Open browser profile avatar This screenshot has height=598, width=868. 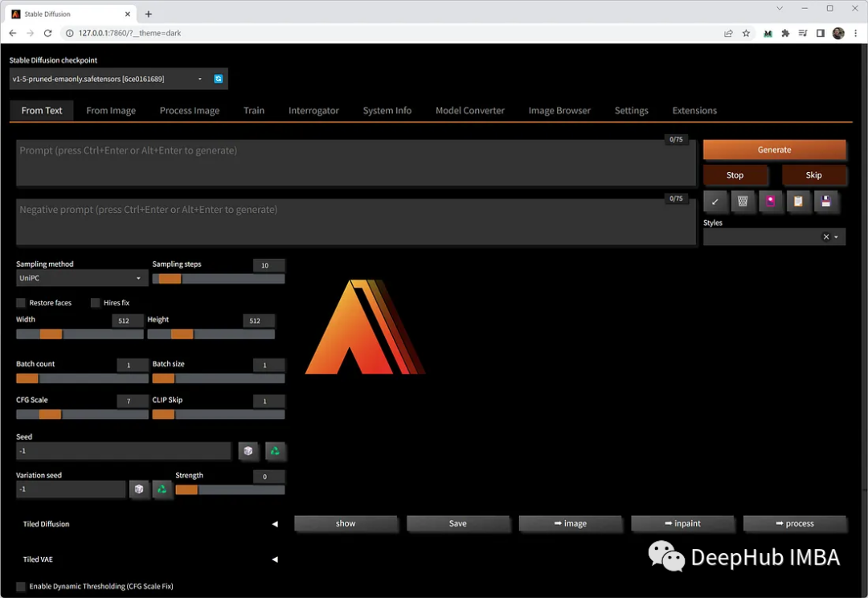point(838,33)
